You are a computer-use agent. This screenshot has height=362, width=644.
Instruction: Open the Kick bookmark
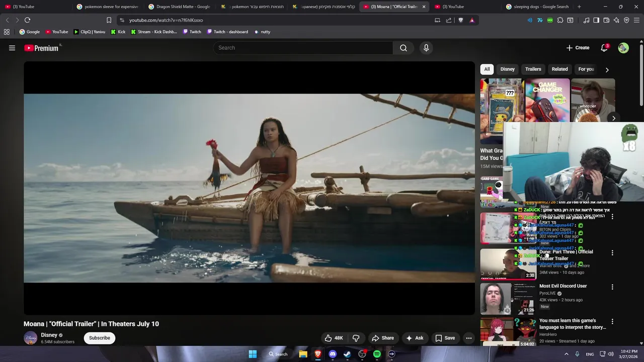pos(118,32)
